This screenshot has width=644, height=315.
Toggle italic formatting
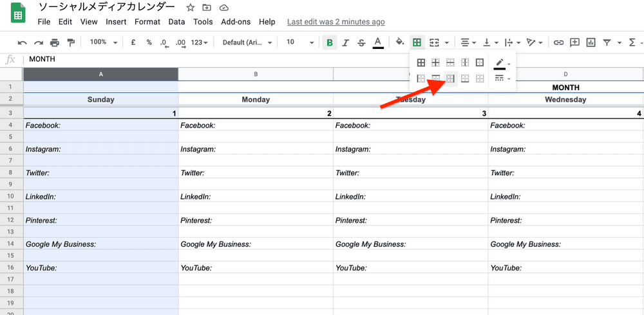coord(346,43)
